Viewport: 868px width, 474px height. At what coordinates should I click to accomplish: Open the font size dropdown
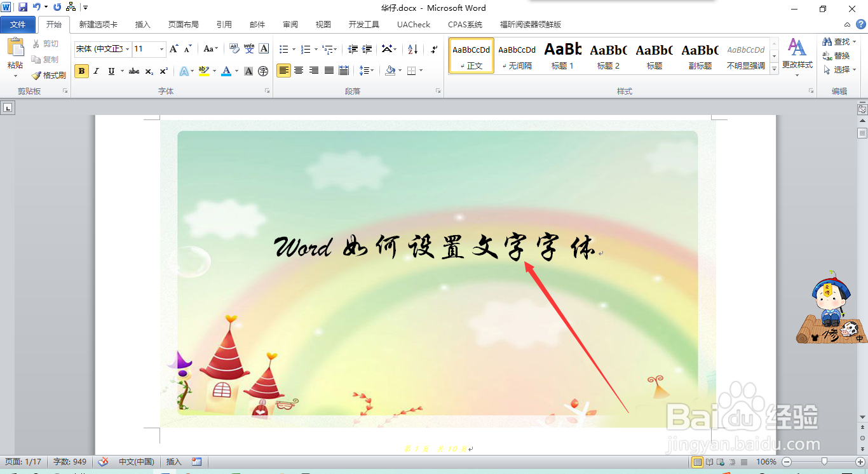[x=161, y=49]
